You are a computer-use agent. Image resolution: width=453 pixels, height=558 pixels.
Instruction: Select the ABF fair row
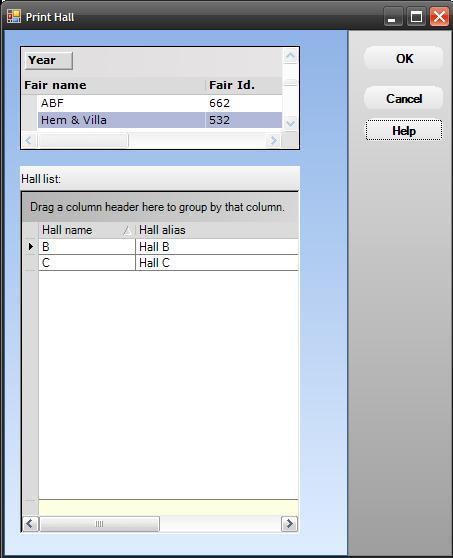pyautogui.click(x=159, y=103)
